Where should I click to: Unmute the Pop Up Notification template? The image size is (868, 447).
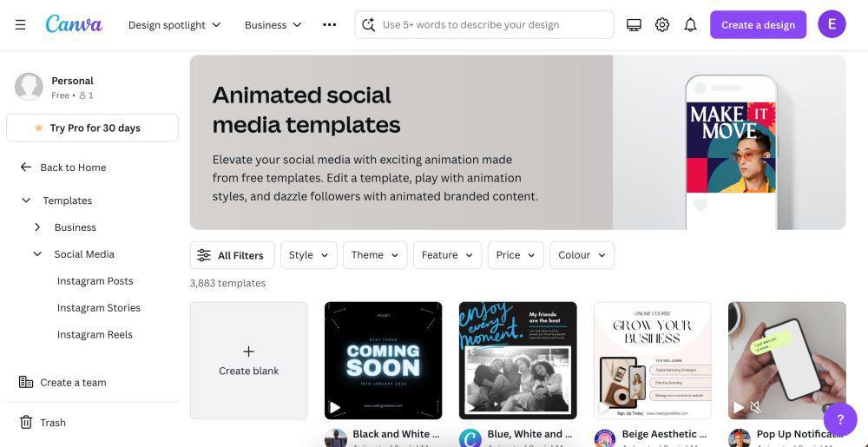pos(756,408)
